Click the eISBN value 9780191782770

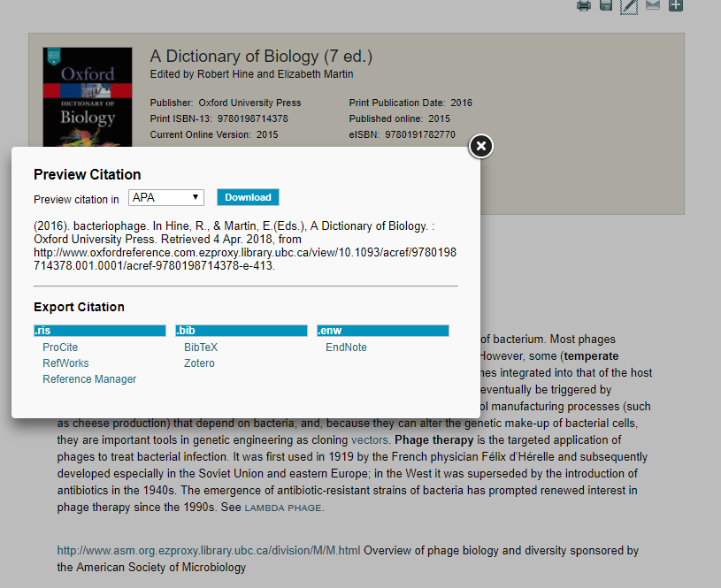pyautogui.click(x=420, y=134)
